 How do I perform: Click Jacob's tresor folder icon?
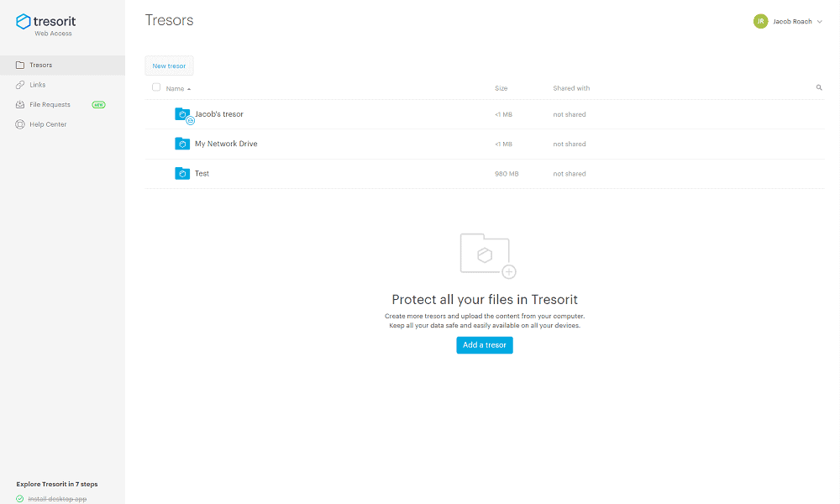[x=184, y=115]
